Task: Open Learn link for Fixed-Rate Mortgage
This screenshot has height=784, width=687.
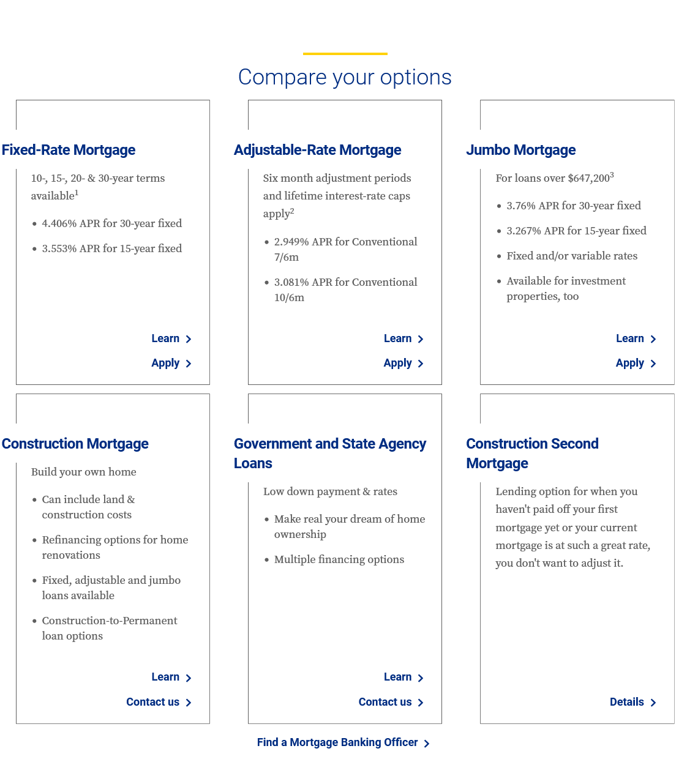Action: click(x=165, y=338)
